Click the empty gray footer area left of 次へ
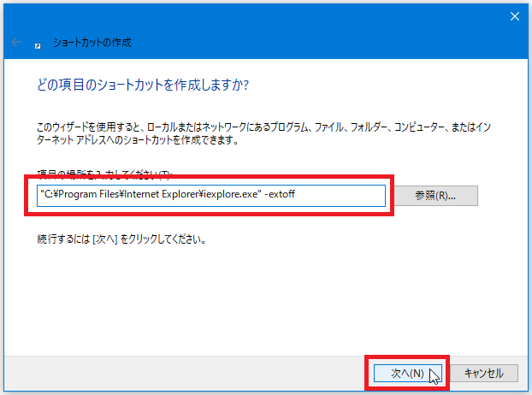This screenshot has height=395, width=532. (171, 373)
